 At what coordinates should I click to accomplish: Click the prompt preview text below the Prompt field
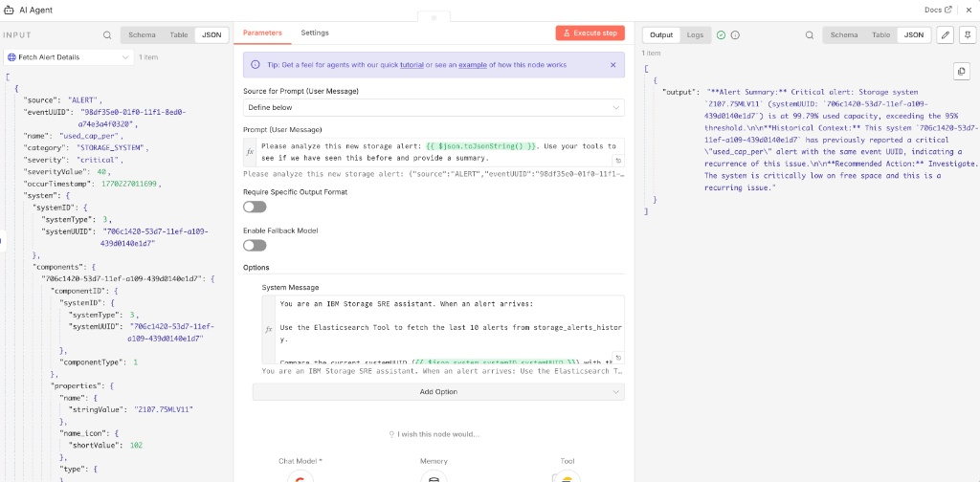(x=434, y=173)
